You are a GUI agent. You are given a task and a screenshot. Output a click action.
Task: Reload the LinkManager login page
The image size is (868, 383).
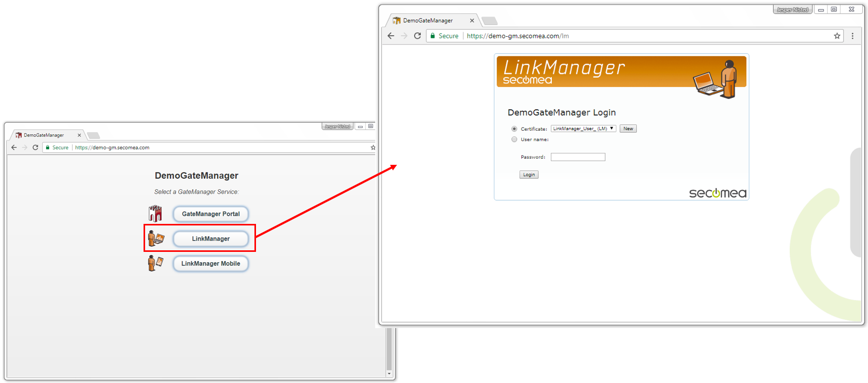tap(417, 36)
